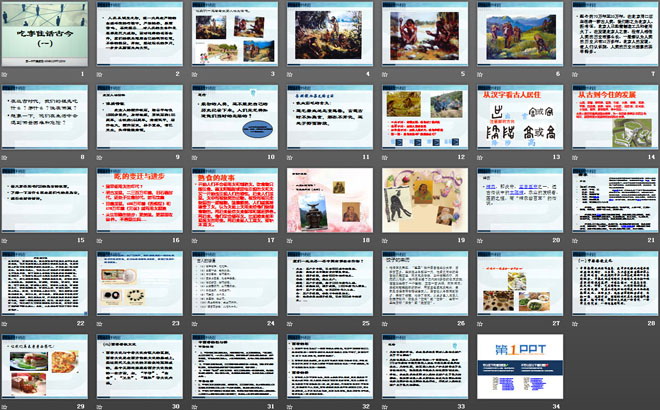660x410 pixels.
Task: Select slide 14 with green building image
Action: pyautogui.click(x=615, y=117)
